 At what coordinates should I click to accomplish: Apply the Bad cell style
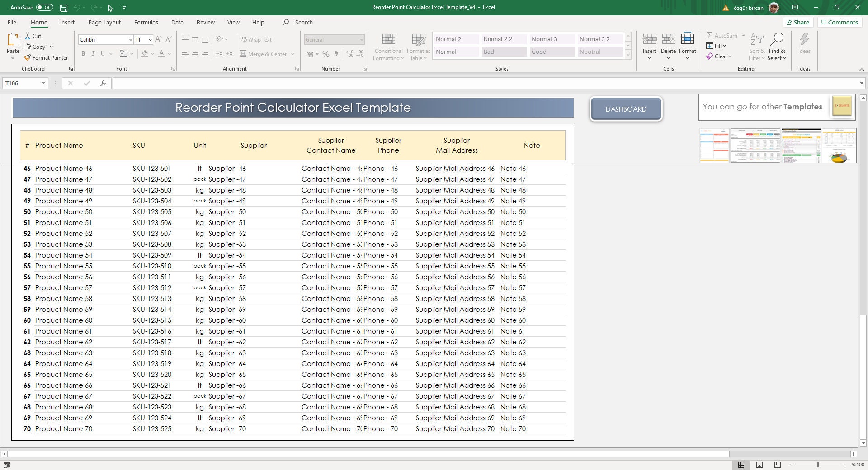504,52
